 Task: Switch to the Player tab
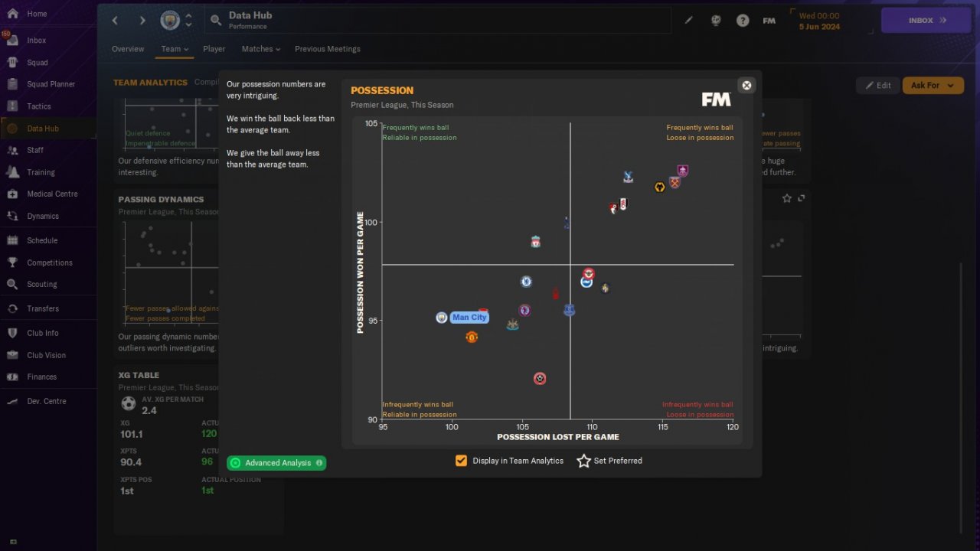coord(214,49)
